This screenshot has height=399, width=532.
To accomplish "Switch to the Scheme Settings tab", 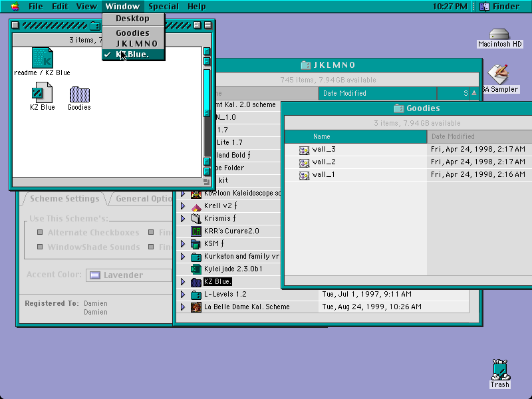I will pyautogui.click(x=65, y=199).
